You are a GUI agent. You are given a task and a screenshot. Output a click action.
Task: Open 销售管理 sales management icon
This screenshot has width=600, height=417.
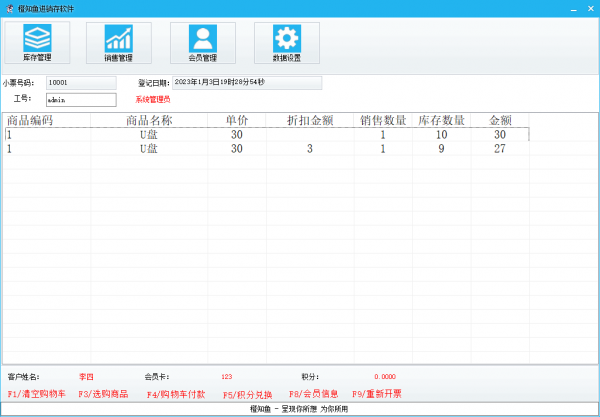point(119,43)
